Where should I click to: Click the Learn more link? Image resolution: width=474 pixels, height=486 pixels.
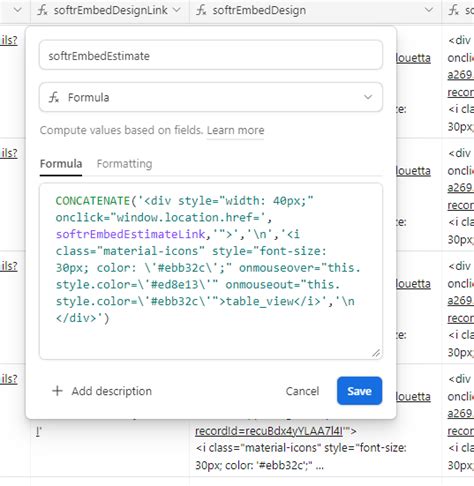point(235,130)
